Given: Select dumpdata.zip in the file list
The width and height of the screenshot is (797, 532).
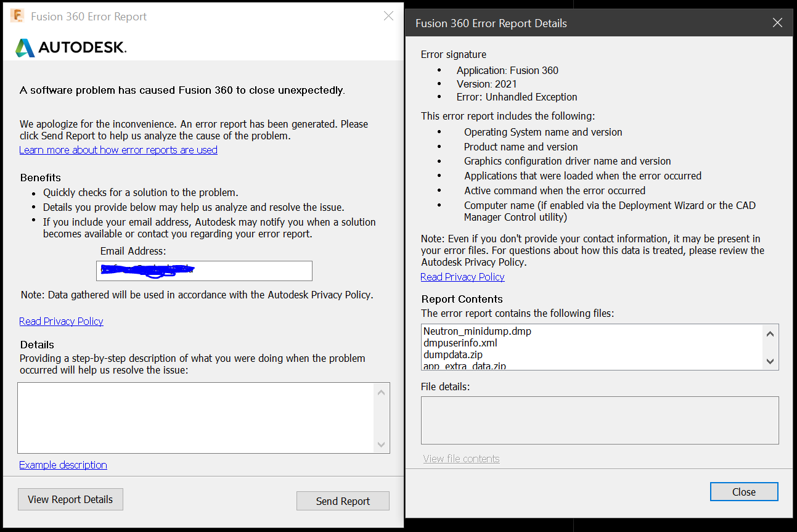Looking at the screenshot, I should click(x=453, y=354).
